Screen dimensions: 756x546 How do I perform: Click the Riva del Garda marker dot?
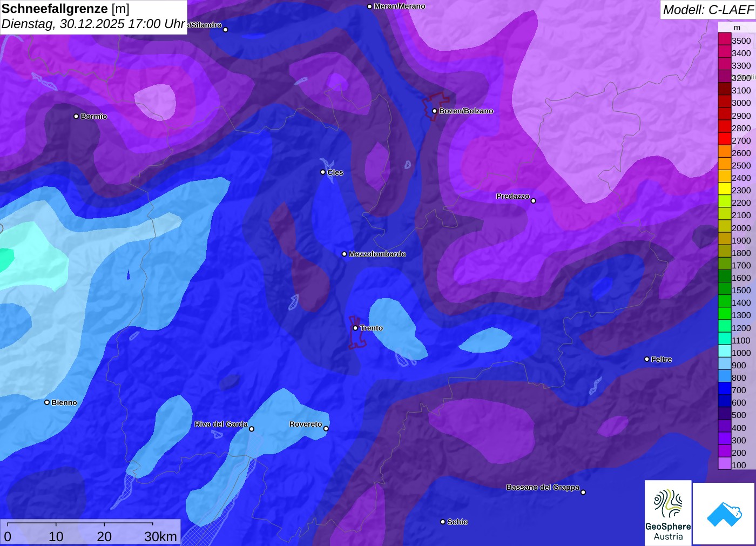tap(252, 429)
